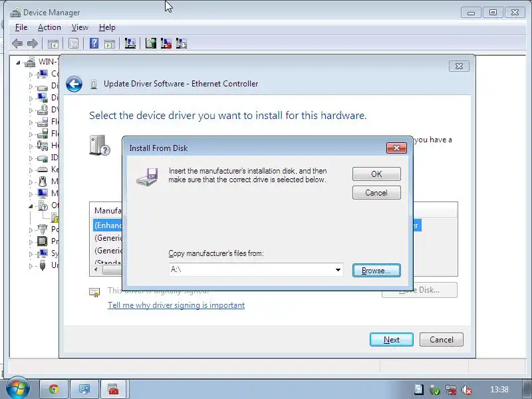The image size is (532, 399).
Task: Open the File menu
Action: tap(21, 27)
